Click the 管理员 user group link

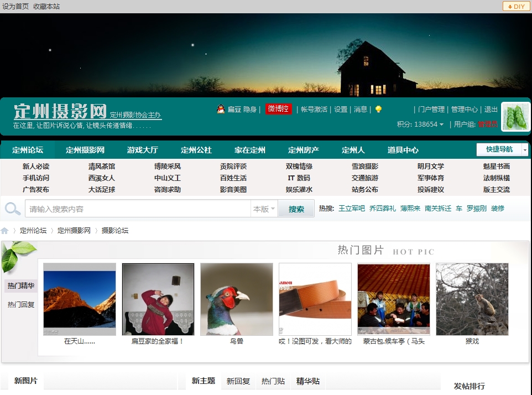(488, 124)
